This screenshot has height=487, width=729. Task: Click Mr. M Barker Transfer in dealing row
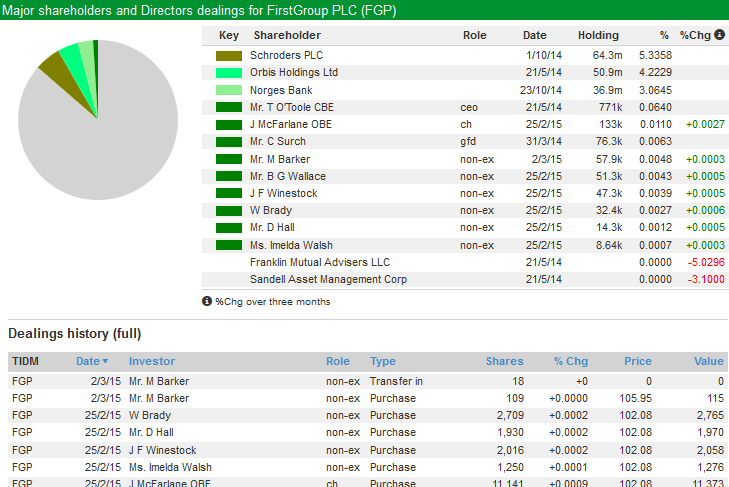pos(367,381)
